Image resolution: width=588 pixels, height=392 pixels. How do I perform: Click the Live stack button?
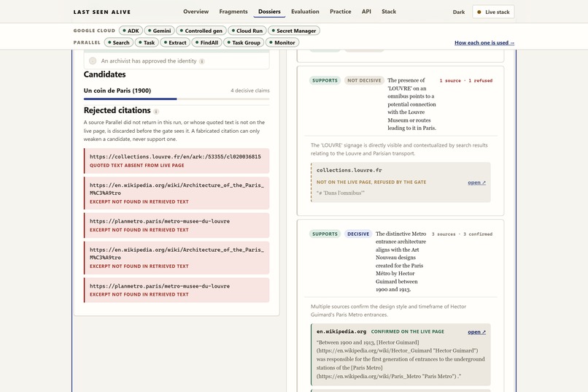493,12
